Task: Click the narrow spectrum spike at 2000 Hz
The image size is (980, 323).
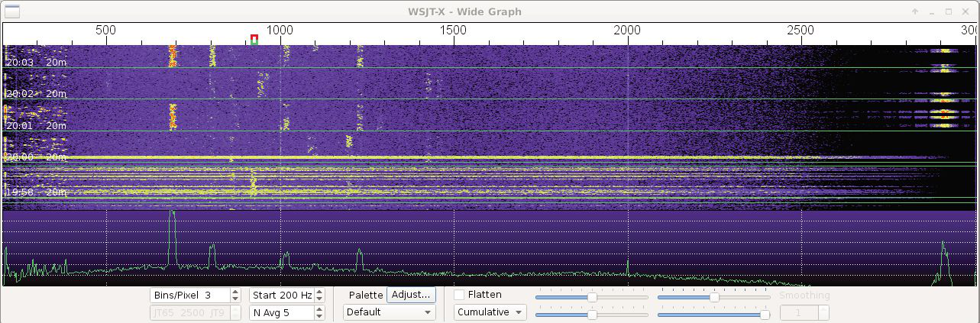Action: coord(627,267)
